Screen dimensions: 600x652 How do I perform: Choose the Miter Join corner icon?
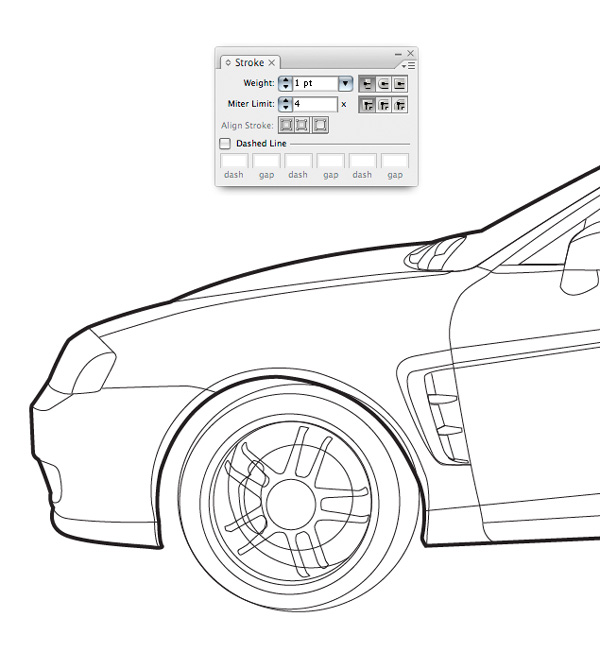(x=367, y=104)
